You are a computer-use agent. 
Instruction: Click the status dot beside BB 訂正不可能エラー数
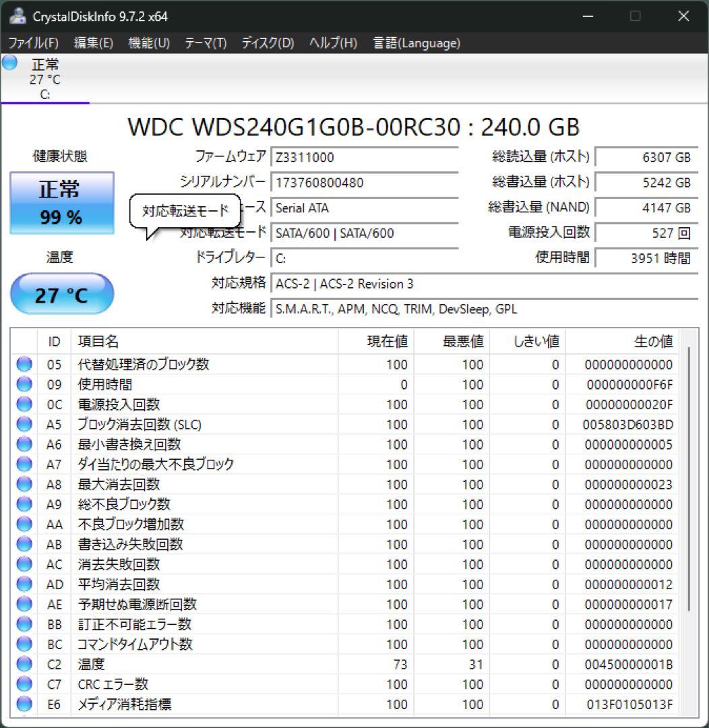point(24,624)
